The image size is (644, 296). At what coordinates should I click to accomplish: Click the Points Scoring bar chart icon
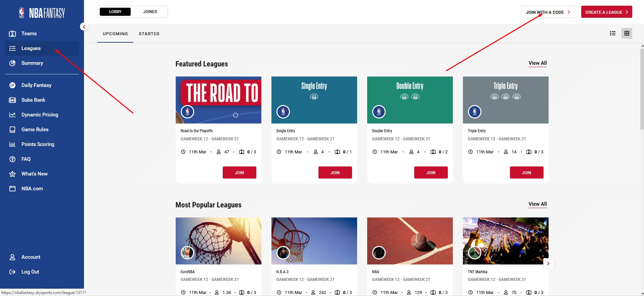tap(12, 144)
